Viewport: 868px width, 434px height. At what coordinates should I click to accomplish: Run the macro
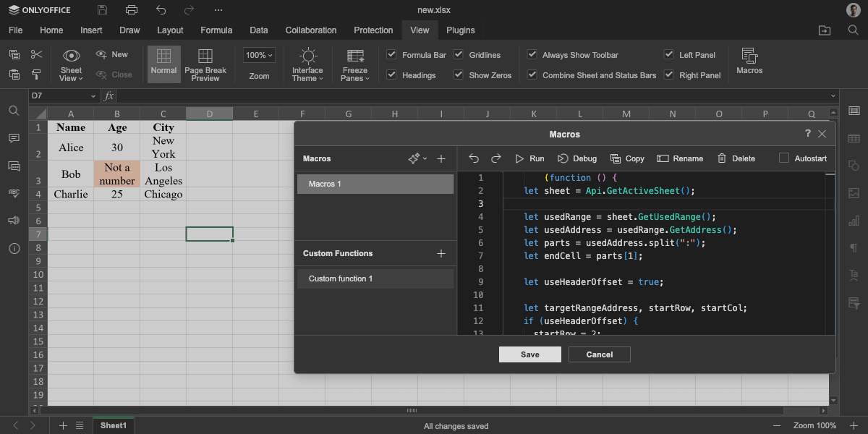tap(529, 158)
